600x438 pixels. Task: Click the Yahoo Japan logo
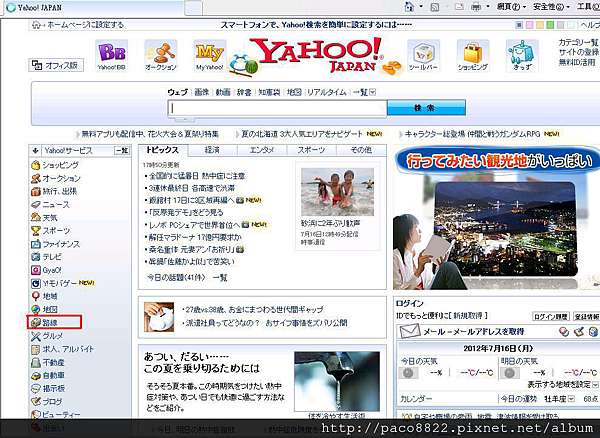click(x=318, y=54)
